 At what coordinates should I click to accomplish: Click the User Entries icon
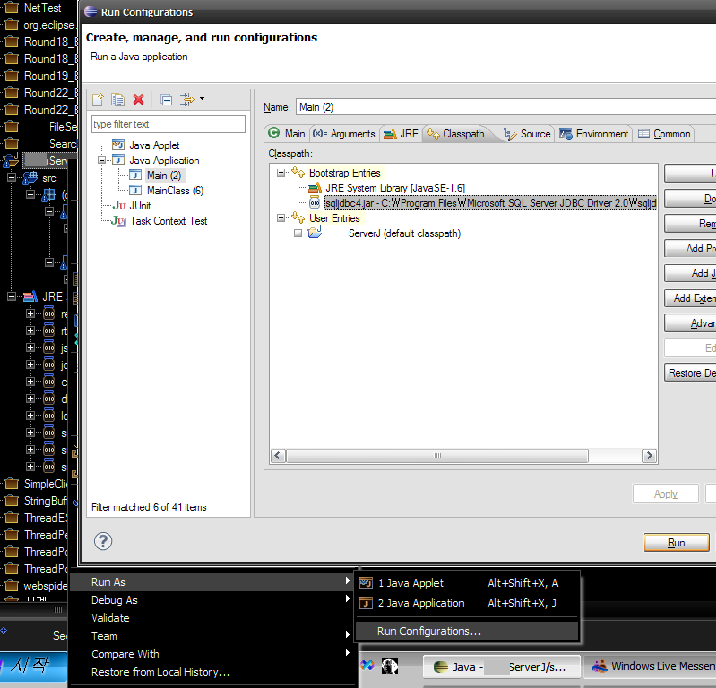point(298,217)
